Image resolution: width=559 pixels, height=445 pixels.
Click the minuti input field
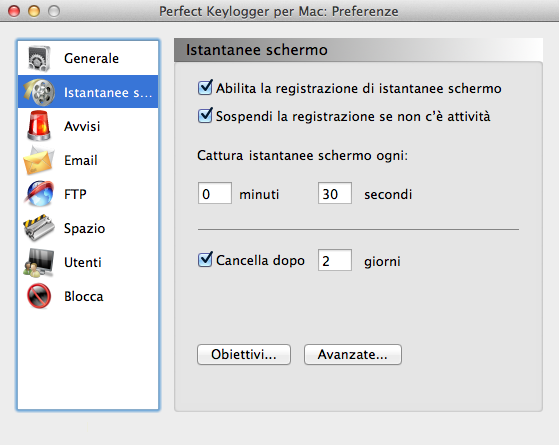tap(215, 193)
